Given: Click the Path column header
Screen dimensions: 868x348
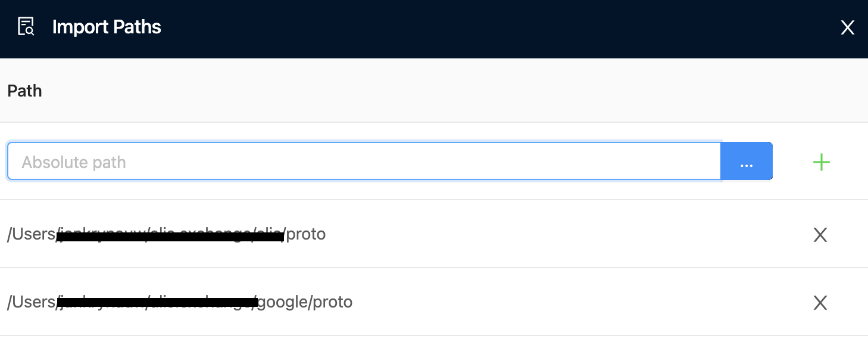Looking at the screenshot, I should pos(24,91).
